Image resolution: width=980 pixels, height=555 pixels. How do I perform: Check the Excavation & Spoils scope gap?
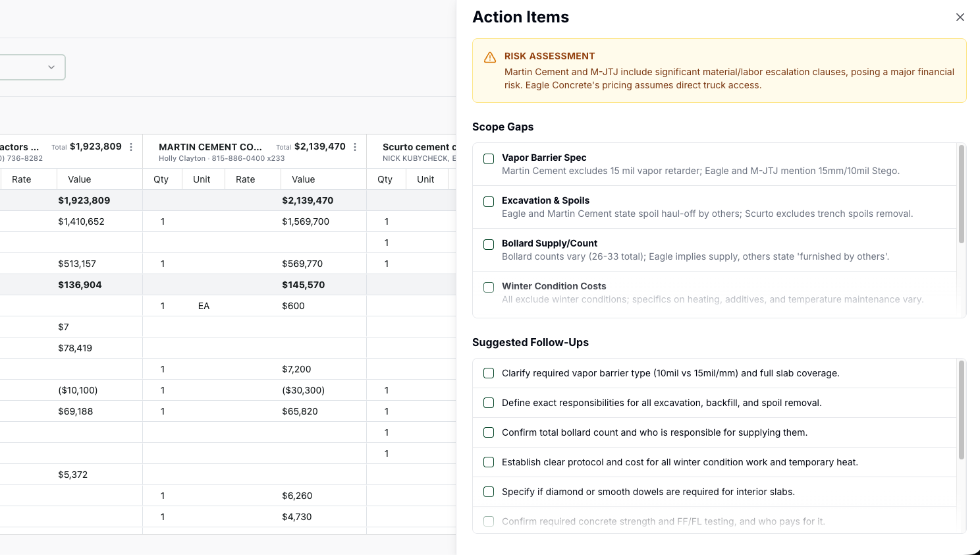point(489,202)
